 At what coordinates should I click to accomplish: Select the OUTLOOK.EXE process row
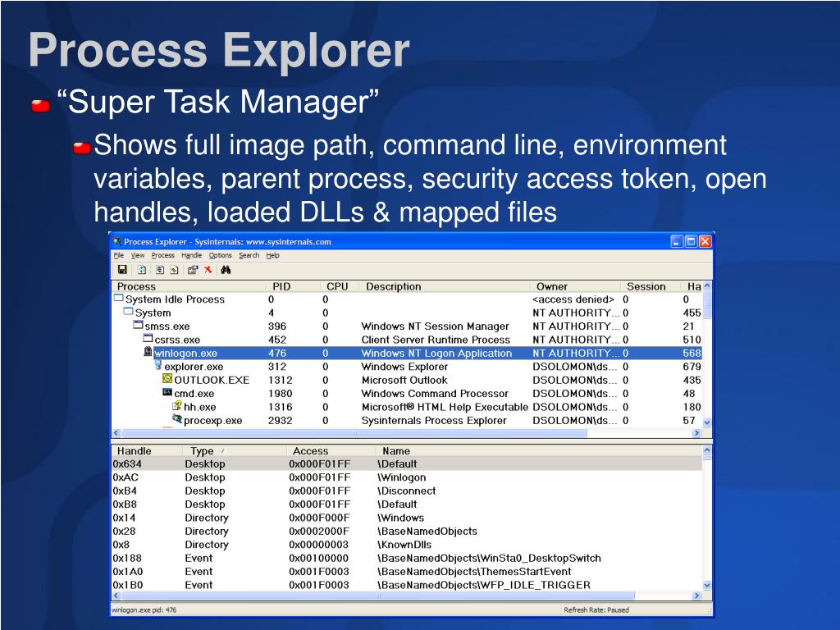point(407,380)
